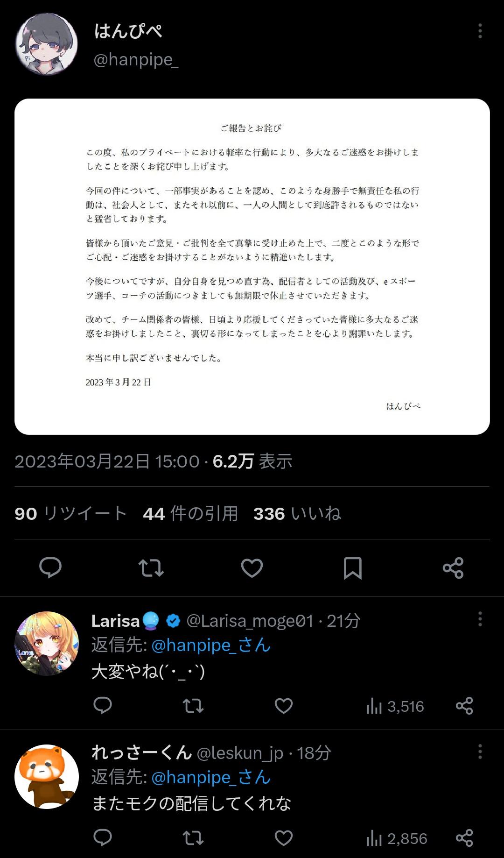This screenshot has width=504, height=858.
Task: Open the @hanpipe_さん mention in Larisa's reply
Action: coord(211,645)
